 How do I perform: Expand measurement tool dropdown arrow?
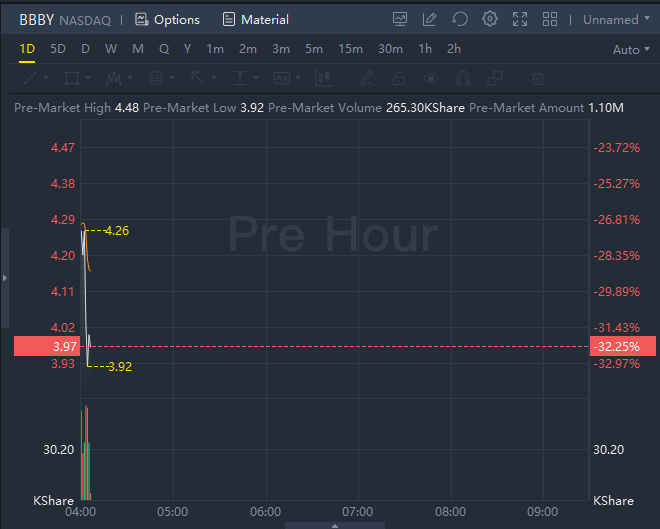pos(256,78)
